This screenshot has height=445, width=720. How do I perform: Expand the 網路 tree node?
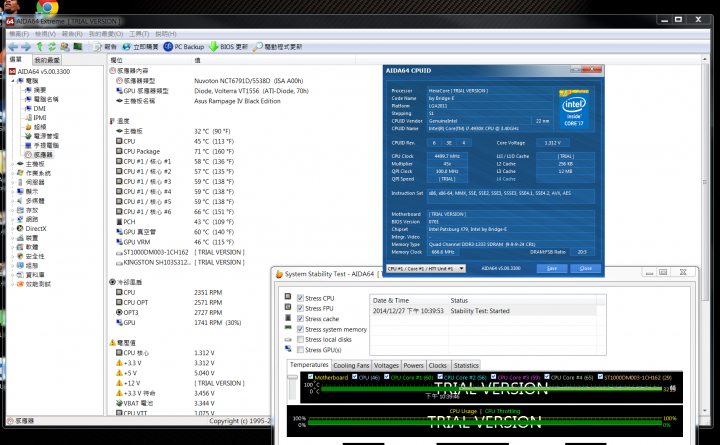pyautogui.click(x=13, y=219)
